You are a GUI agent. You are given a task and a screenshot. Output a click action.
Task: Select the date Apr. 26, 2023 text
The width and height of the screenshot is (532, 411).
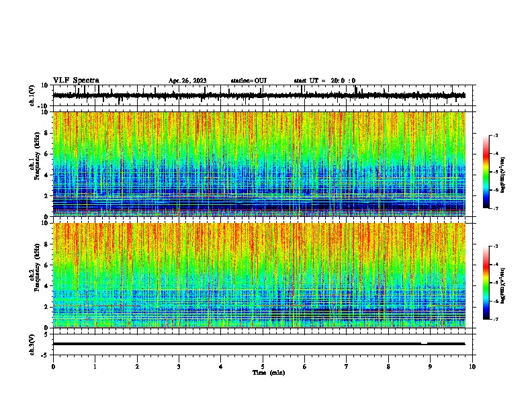[187, 81]
